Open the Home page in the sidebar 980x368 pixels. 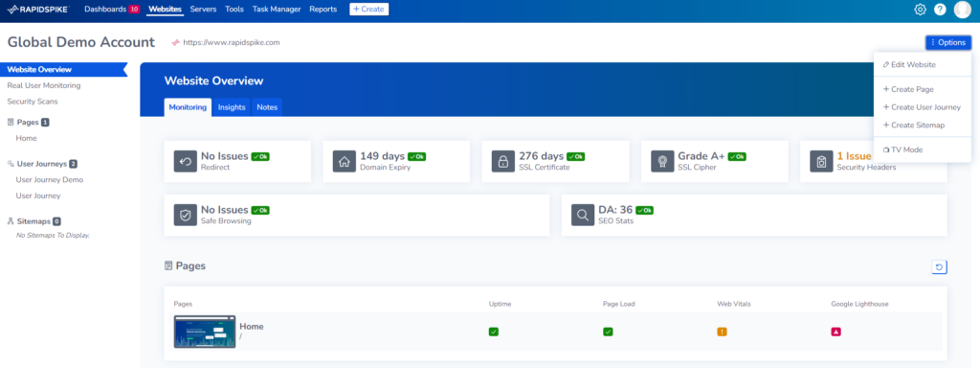click(26, 138)
